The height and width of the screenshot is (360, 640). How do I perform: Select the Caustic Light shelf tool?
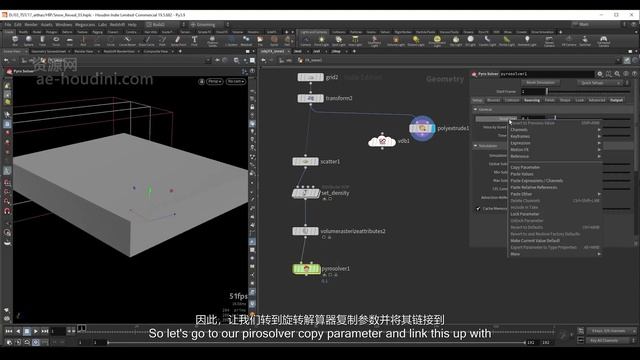click(x=487, y=41)
